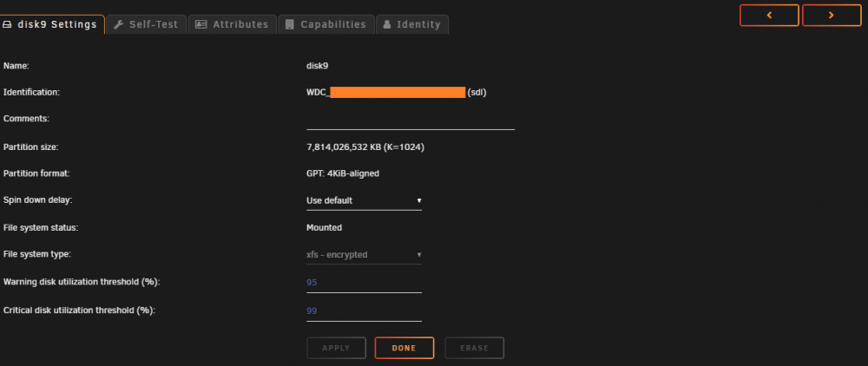Viewport: 868px width, 366px height.
Task: Open the File system type dropdown
Action: tap(365, 255)
